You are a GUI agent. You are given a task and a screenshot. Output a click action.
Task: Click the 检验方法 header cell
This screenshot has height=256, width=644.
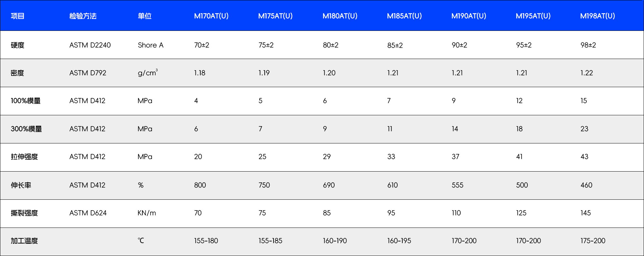(83, 16)
